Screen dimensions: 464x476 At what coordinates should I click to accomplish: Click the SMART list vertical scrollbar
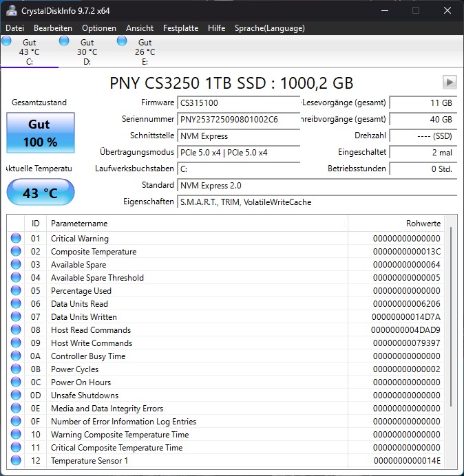coord(452,316)
